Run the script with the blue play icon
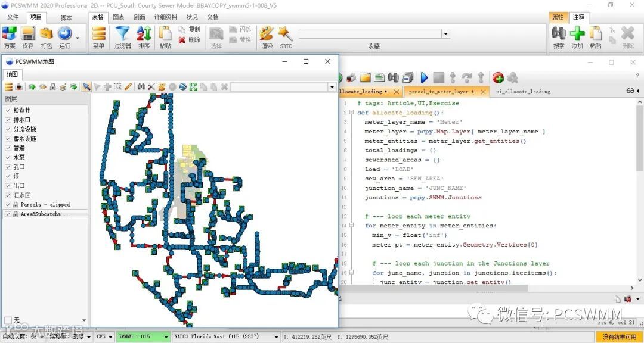This screenshot has height=343, width=644. click(x=424, y=77)
